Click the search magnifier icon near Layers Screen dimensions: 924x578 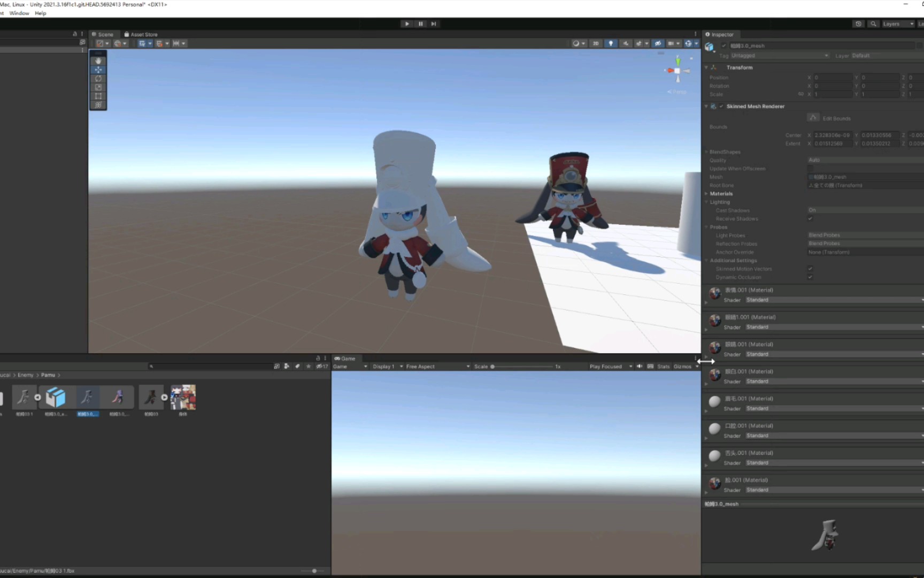[x=873, y=24]
